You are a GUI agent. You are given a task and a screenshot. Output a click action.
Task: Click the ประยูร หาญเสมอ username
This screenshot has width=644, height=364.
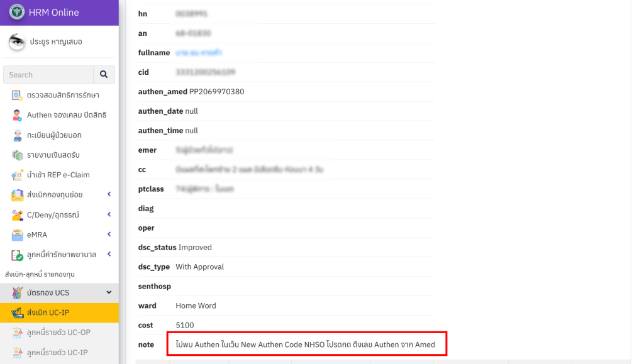(56, 41)
